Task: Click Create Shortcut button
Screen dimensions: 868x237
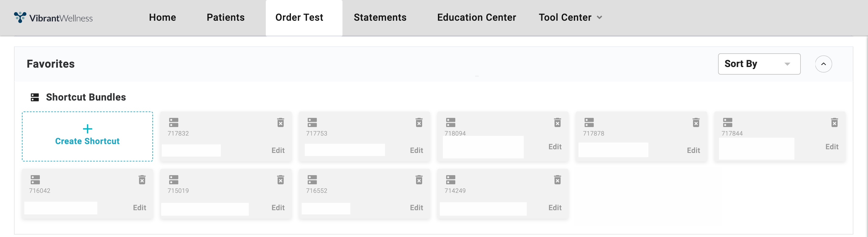Action: [x=87, y=136]
